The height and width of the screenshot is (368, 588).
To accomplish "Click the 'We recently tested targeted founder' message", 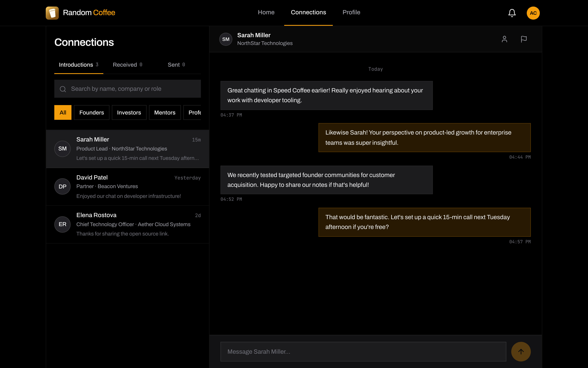I will [x=326, y=180].
